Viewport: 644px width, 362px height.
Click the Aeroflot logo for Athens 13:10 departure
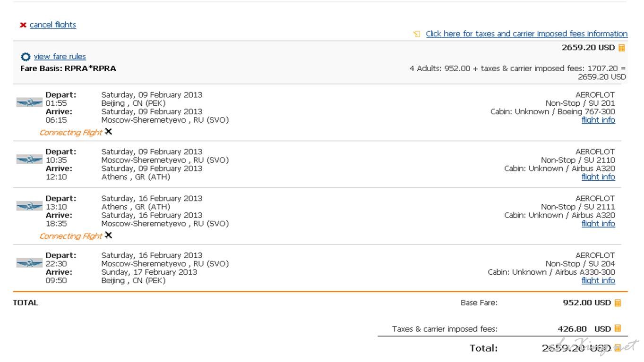pos(29,206)
